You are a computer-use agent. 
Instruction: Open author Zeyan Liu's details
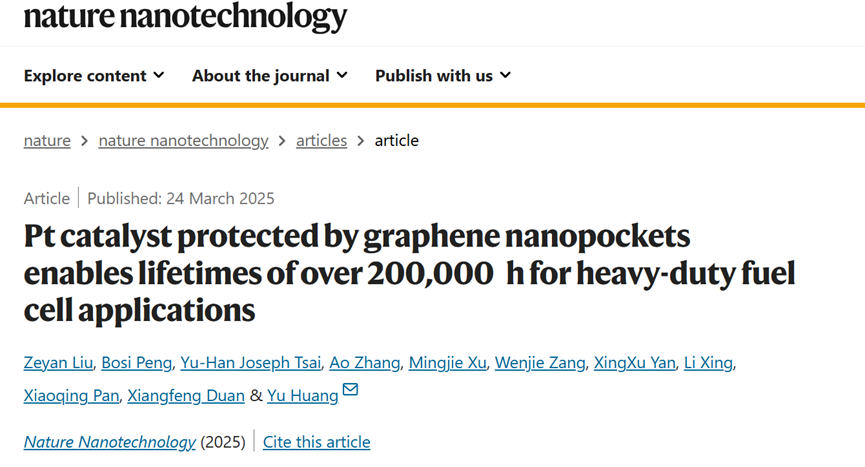(x=58, y=362)
